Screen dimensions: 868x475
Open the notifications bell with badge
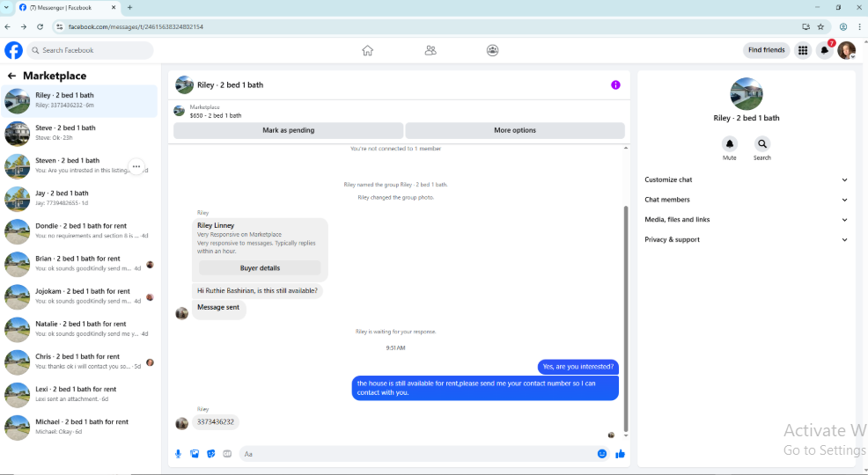(x=825, y=50)
